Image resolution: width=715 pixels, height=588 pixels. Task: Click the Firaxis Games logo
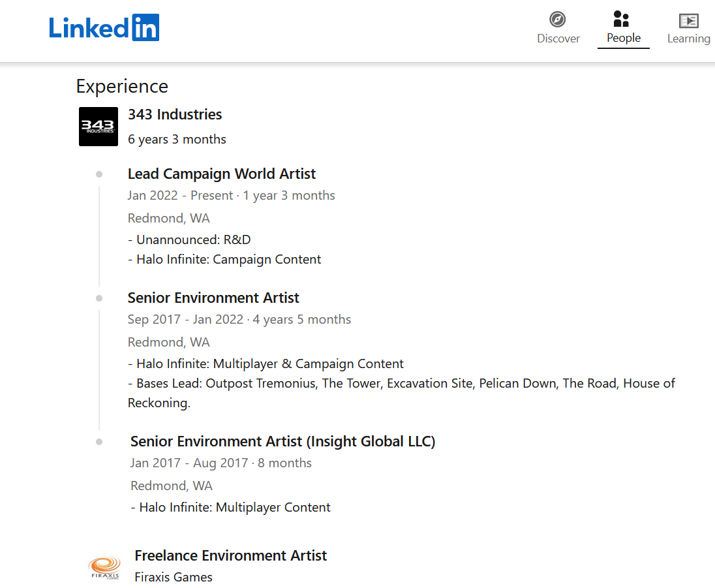click(105, 567)
